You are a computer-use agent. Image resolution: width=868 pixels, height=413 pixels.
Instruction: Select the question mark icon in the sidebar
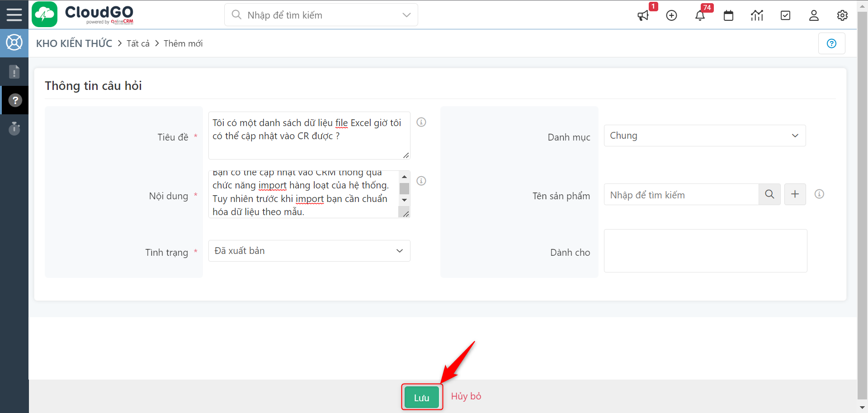[15, 100]
